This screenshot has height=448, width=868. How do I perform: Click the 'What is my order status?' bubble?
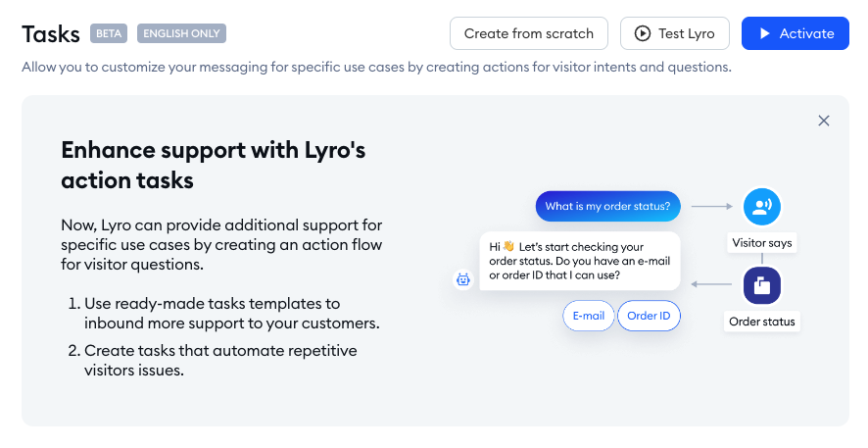(607, 206)
